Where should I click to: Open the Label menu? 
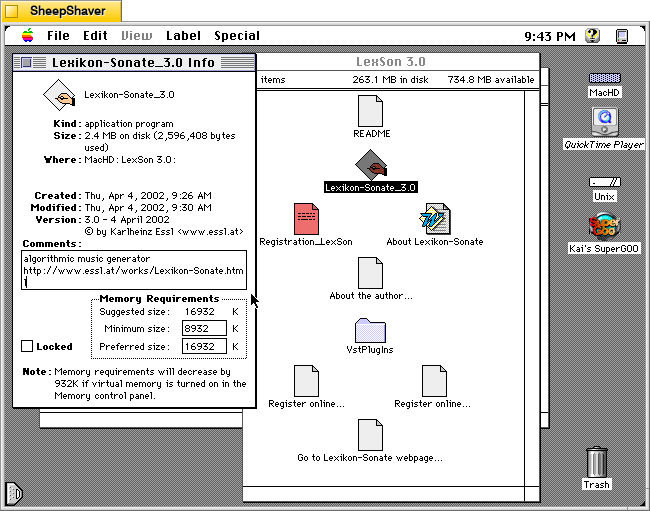[183, 36]
